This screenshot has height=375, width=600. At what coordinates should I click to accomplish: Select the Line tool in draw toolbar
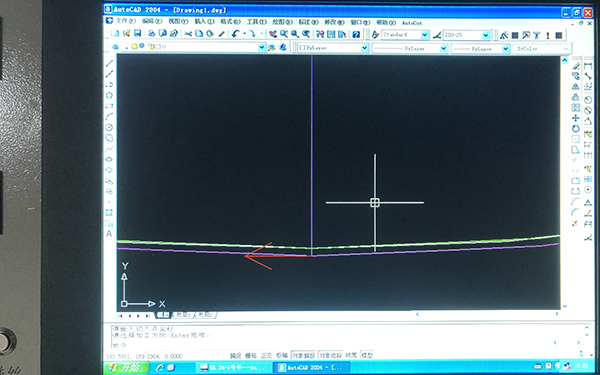[109, 63]
